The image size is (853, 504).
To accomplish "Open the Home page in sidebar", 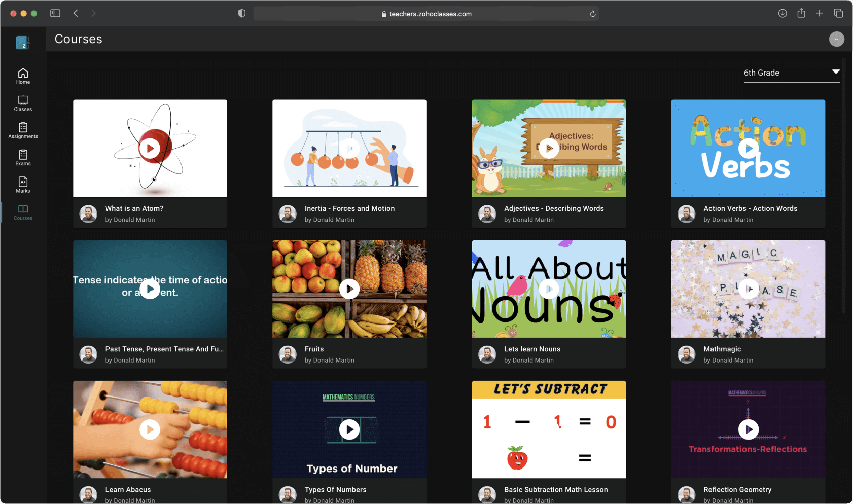I will 23,76.
